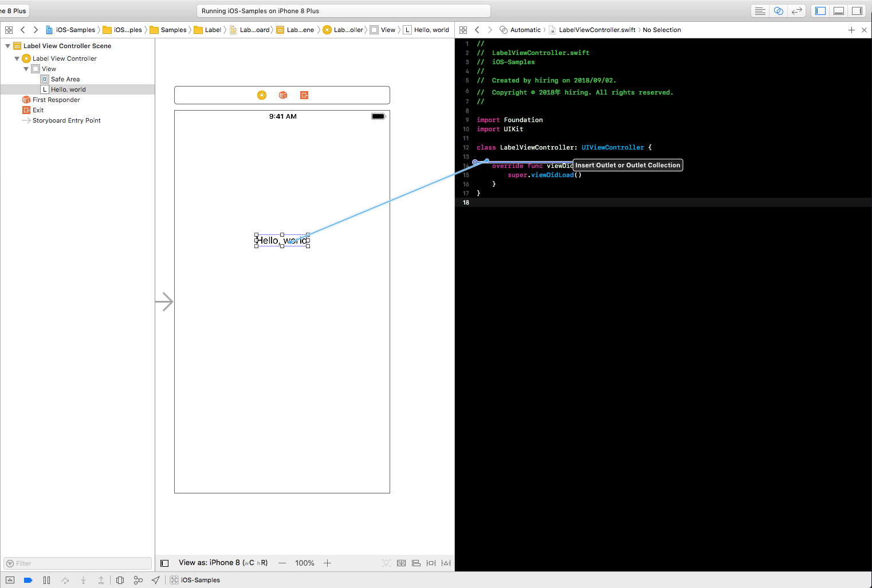Open the Align constraints menu
Image resolution: width=872 pixels, height=588 pixels.
[x=417, y=563]
